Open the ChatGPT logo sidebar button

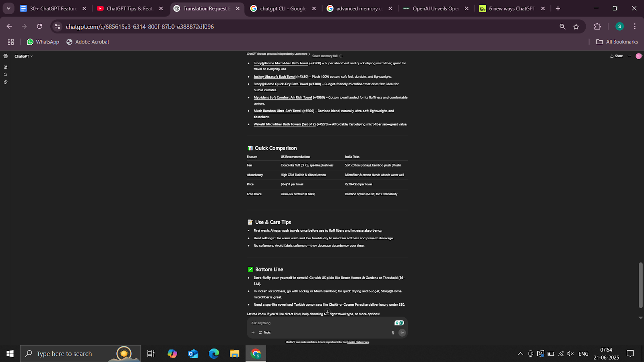5,56
